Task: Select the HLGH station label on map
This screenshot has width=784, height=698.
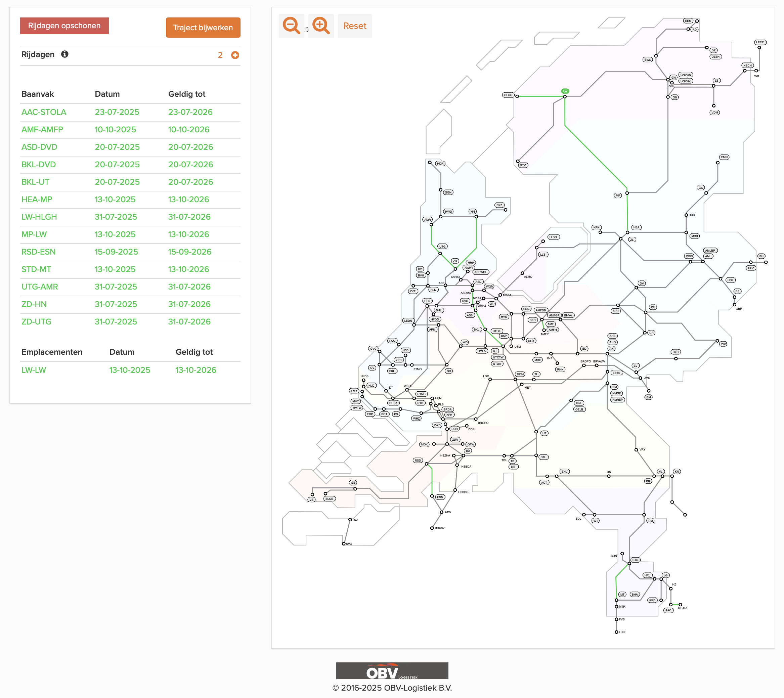Action: [x=508, y=95]
